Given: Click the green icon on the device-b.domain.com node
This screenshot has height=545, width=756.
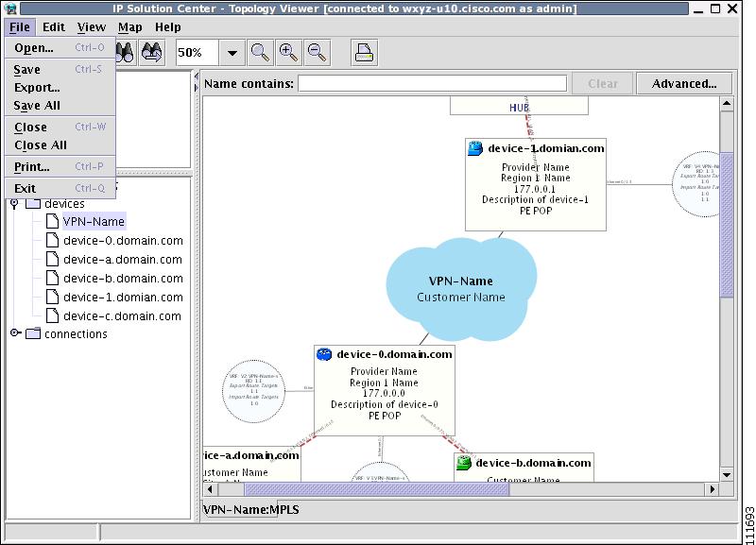Looking at the screenshot, I should [463, 463].
